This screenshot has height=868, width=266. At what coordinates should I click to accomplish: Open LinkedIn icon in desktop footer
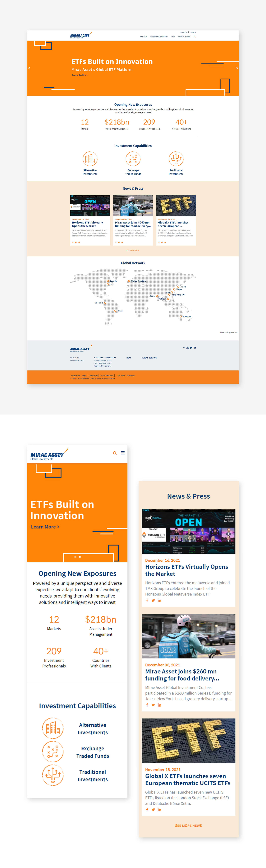[x=195, y=348]
